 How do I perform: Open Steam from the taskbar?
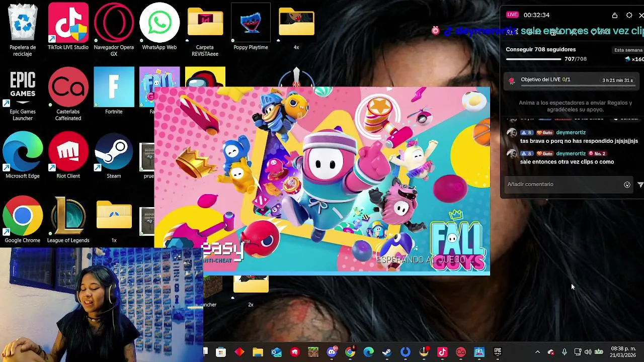point(387,352)
